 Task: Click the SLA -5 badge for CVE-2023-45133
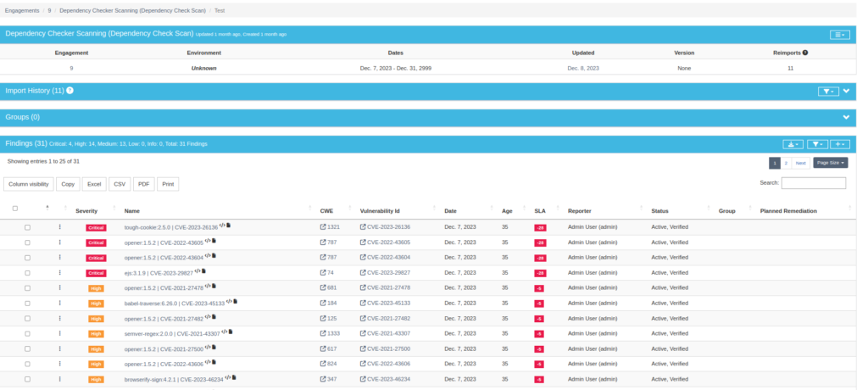point(539,304)
